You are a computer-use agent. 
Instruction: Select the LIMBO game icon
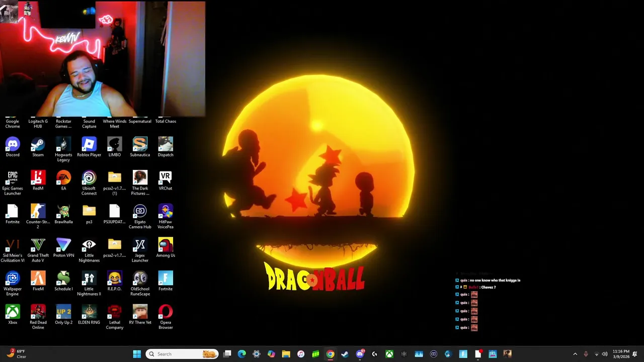coord(115,147)
